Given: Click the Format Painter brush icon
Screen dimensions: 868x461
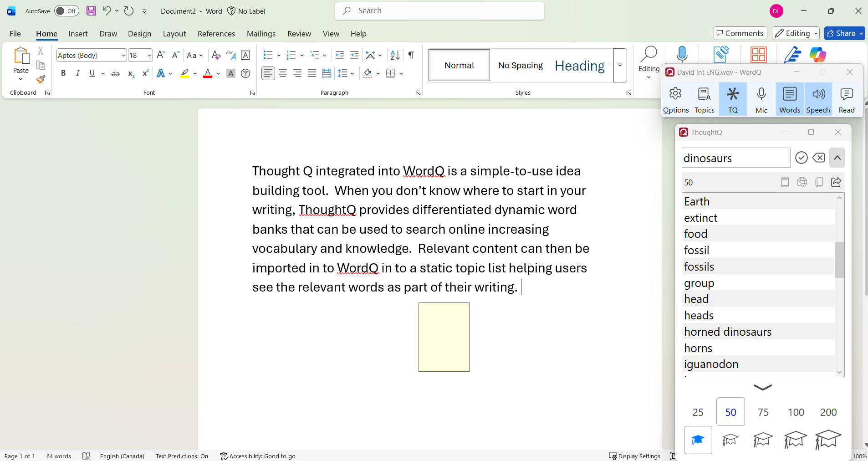Looking at the screenshot, I should 41,79.
